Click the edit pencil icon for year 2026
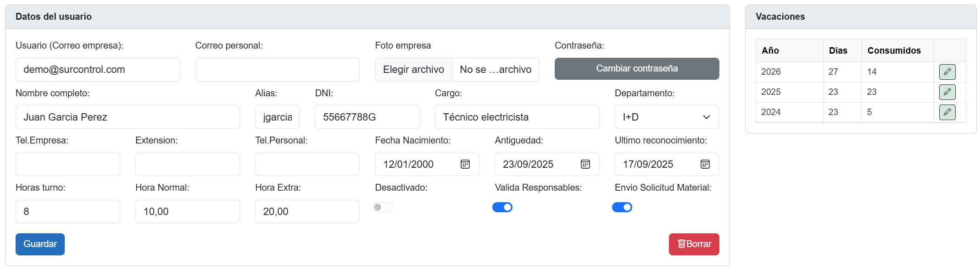 947,72
